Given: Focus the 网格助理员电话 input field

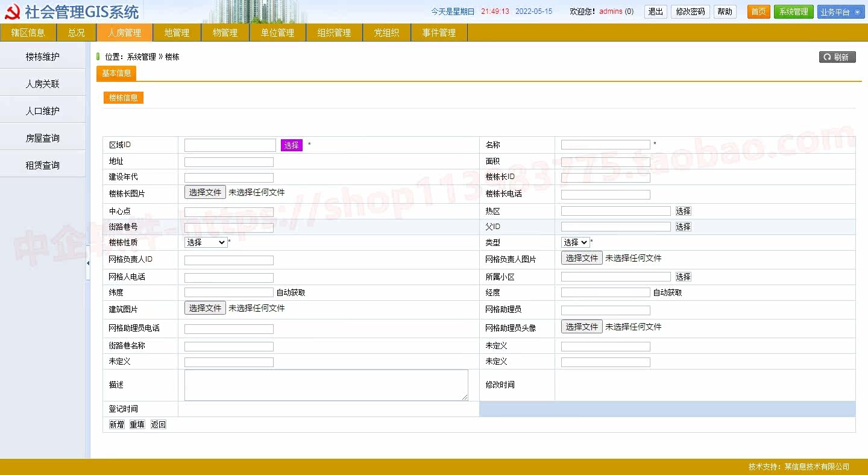Looking at the screenshot, I should 229,329.
